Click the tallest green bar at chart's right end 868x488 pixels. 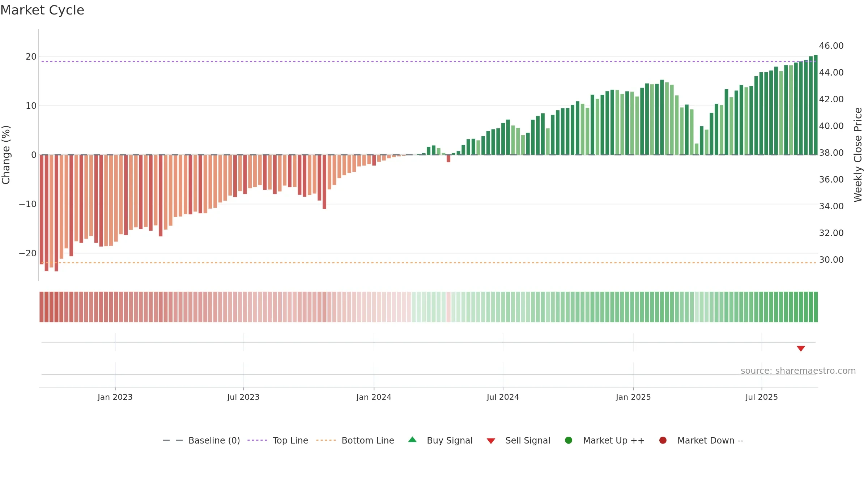point(816,105)
